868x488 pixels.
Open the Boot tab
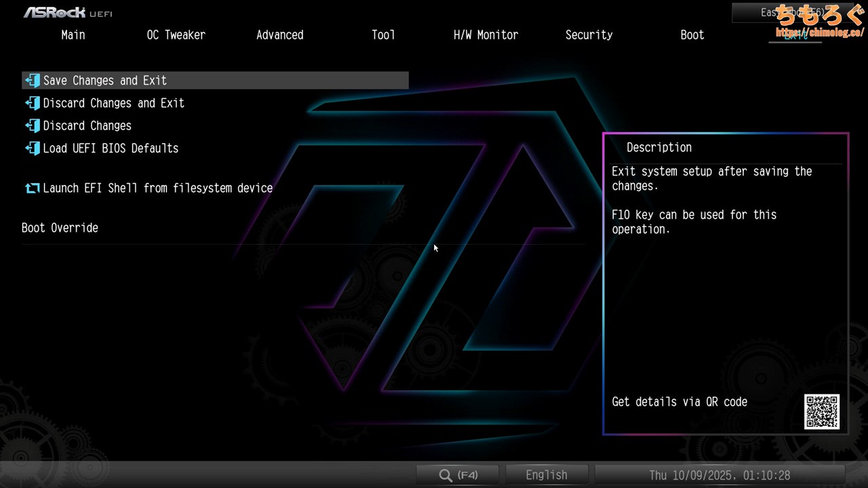692,35
